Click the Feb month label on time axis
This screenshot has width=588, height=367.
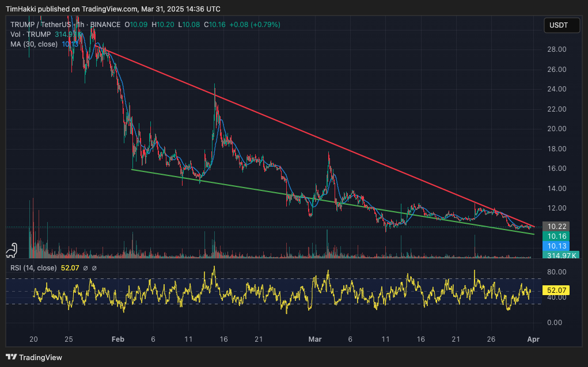(x=117, y=339)
